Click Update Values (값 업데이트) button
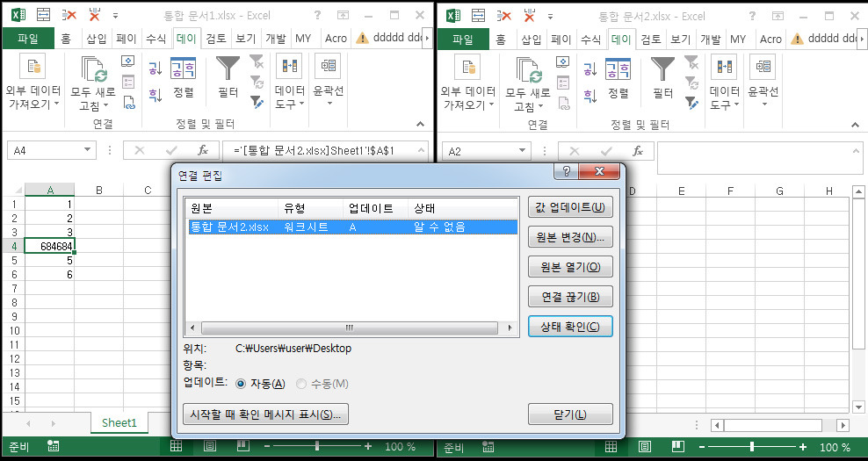The height and width of the screenshot is (461, 868). [x=570, y=207]
